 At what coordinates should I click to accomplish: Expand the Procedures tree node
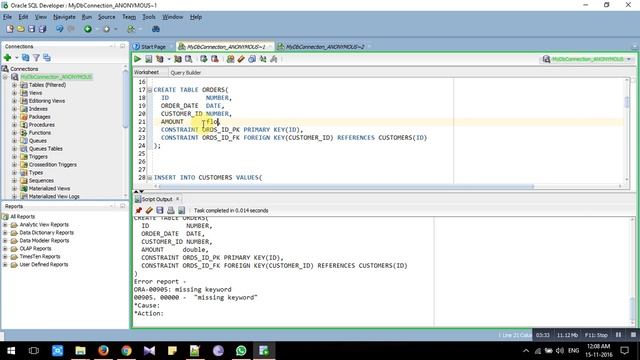[x=14, y=125]
